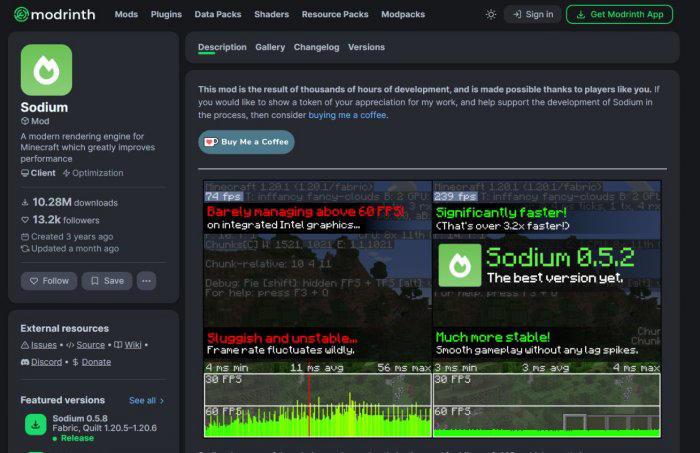The image size is (700, 453).
Task: Open the Wiki link
Action: click(128, 345)
